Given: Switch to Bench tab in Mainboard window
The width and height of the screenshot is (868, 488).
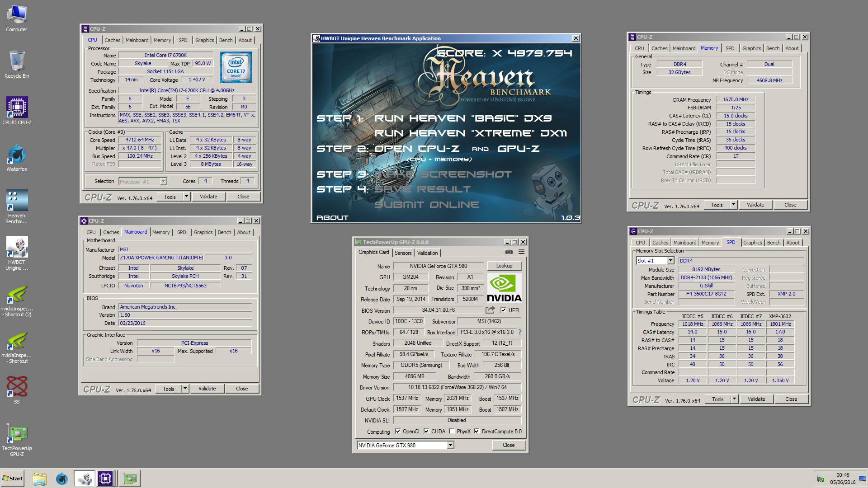Looking at the screenshot, I should [x=225, y=232].
